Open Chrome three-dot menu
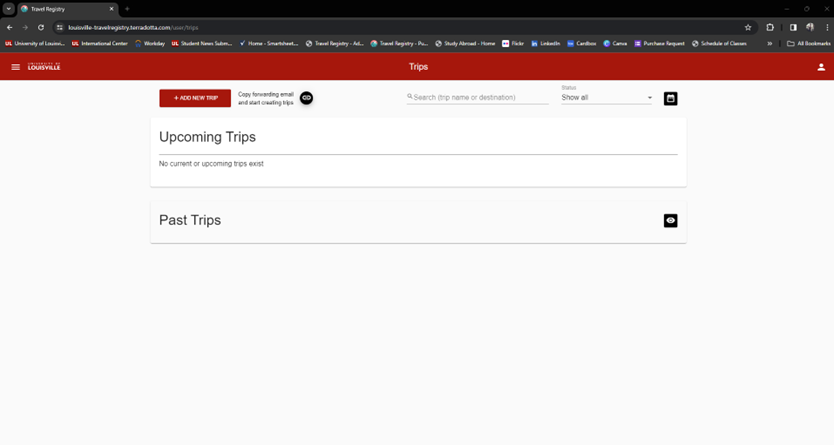 pyautogui.click(x=827, y=28)
